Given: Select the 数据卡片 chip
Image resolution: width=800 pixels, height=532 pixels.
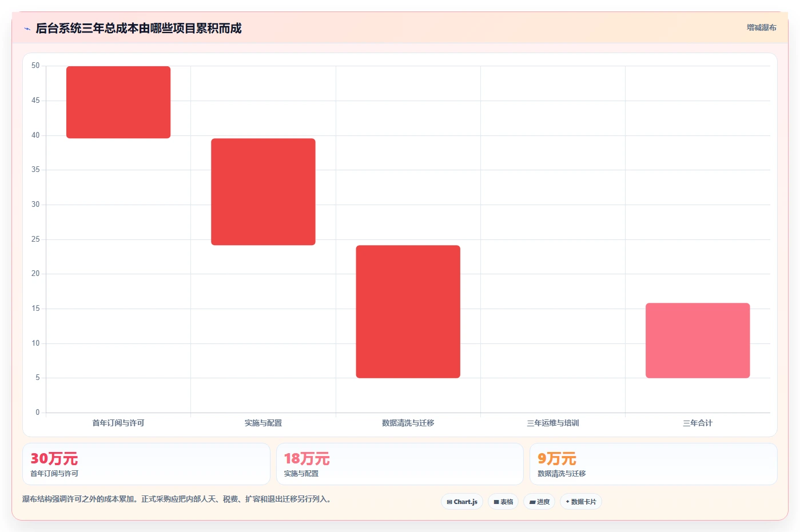Looking at the screenshot, I should click(581, 502).
